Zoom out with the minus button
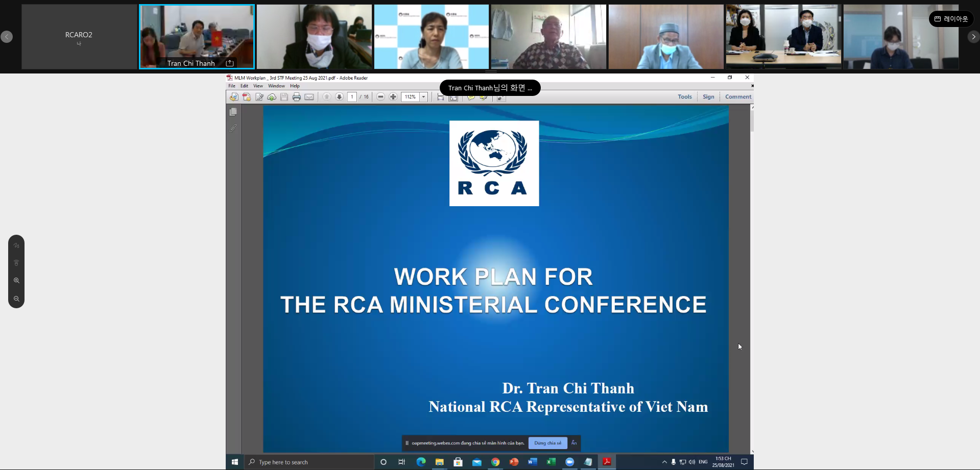Image resolution: width=980 pixels, height=470 pixels. (380, 97)
